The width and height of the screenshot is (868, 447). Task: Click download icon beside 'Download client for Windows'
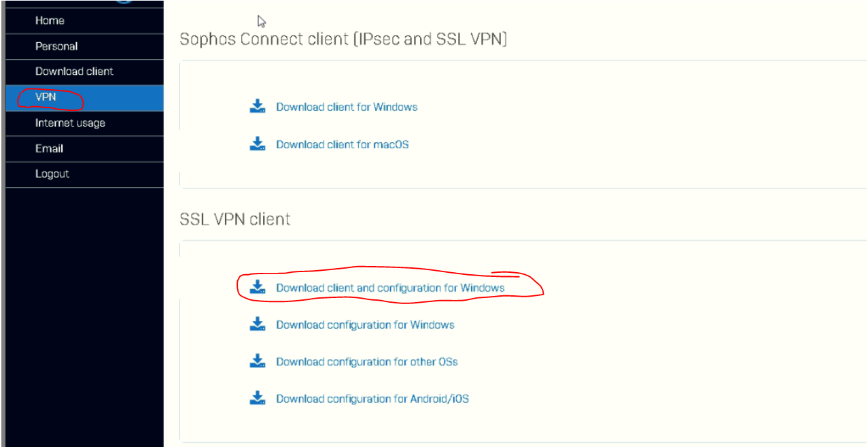tap(257, 106)
